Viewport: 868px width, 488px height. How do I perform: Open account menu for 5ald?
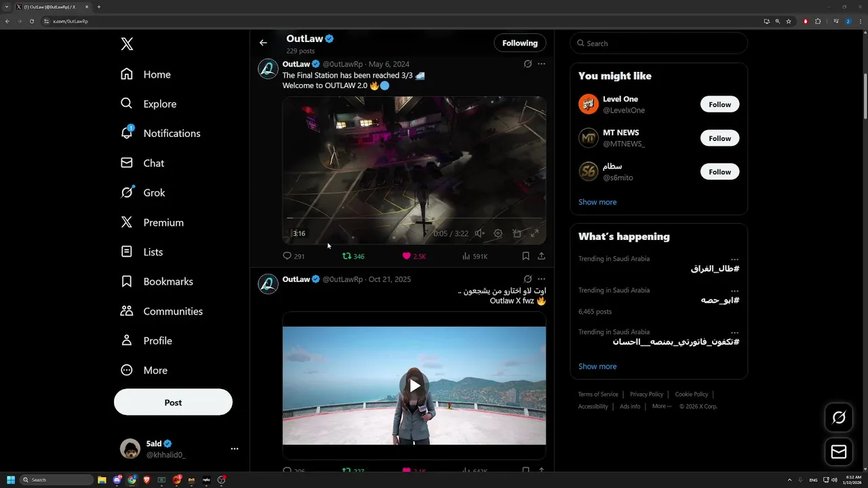point(234,449)
